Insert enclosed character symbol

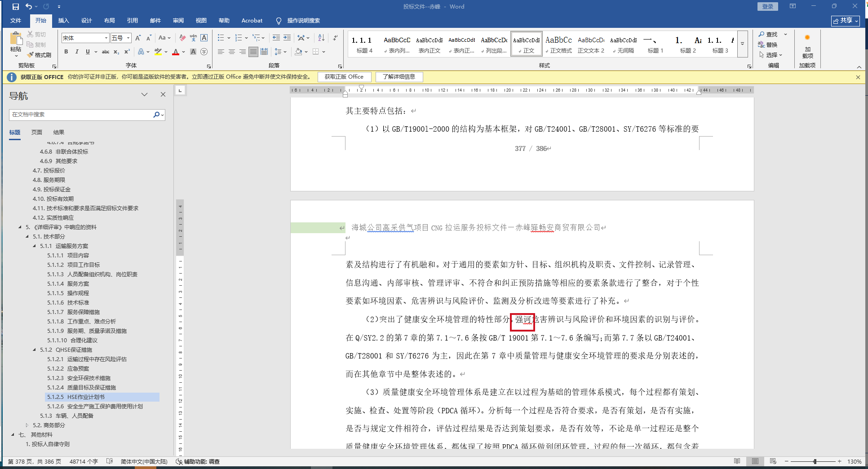point(204,52)
